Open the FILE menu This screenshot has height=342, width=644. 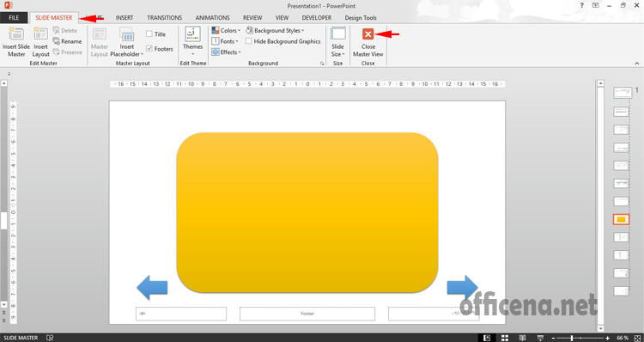(x=14, y=18)
